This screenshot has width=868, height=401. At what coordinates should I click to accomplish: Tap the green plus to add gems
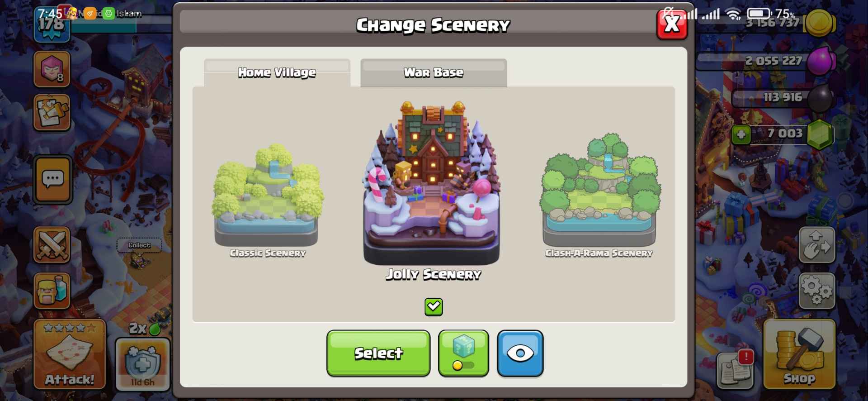(741, 134)
